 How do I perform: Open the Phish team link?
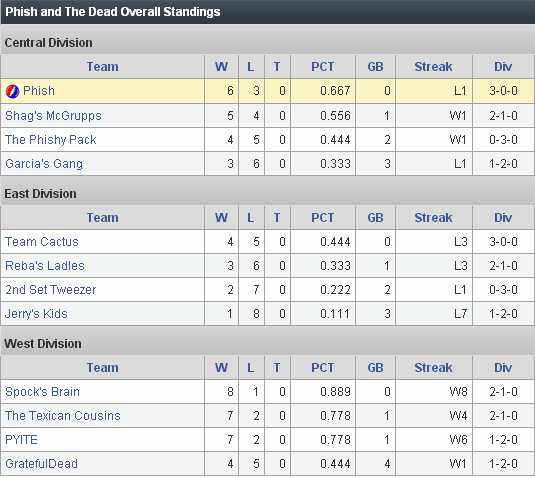point(39,91)
